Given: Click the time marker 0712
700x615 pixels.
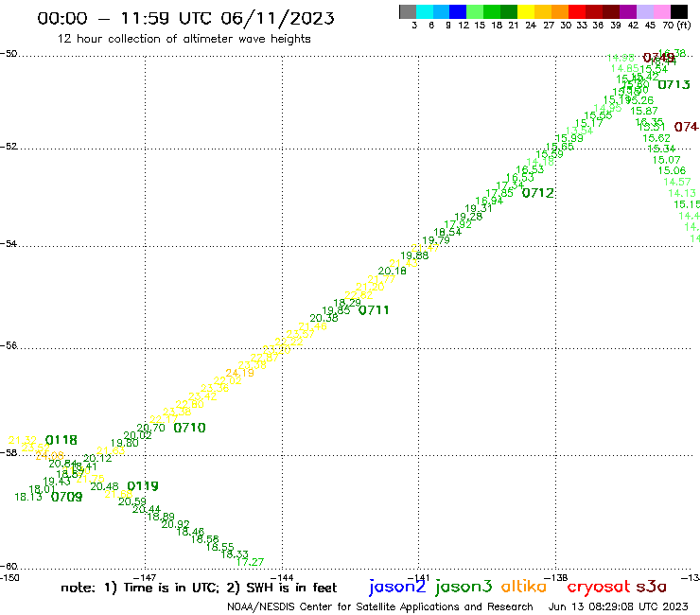Looking at the screenshot, I should coord(538,193).
